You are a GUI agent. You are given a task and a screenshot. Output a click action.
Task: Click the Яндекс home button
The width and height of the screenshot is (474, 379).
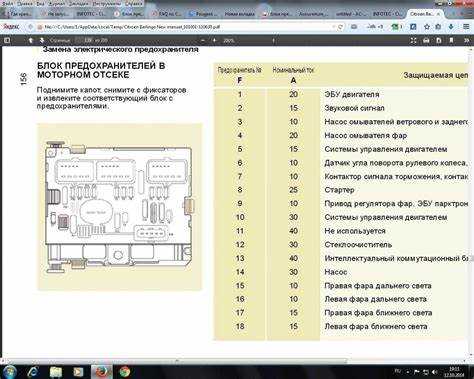point(11,27)
